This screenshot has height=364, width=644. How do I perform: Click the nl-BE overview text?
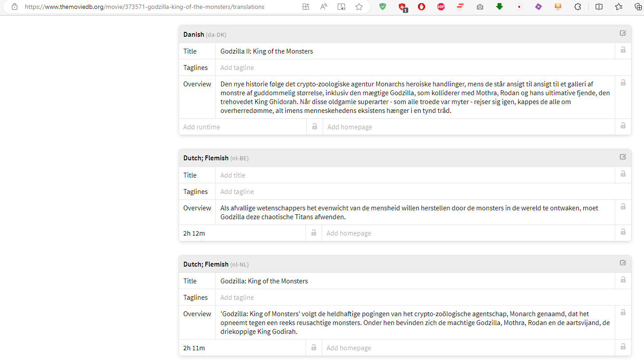pos(409,213)
